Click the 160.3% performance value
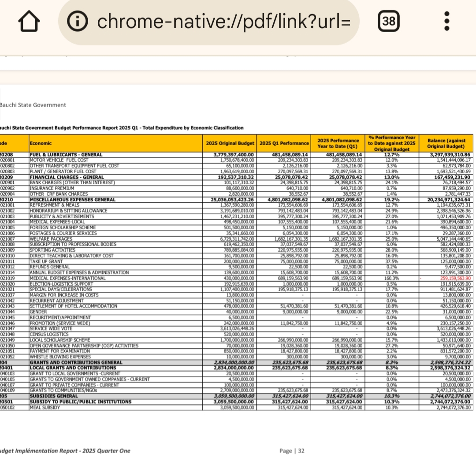476x458 pixels. pyautogui.click(x=392, y=279)
